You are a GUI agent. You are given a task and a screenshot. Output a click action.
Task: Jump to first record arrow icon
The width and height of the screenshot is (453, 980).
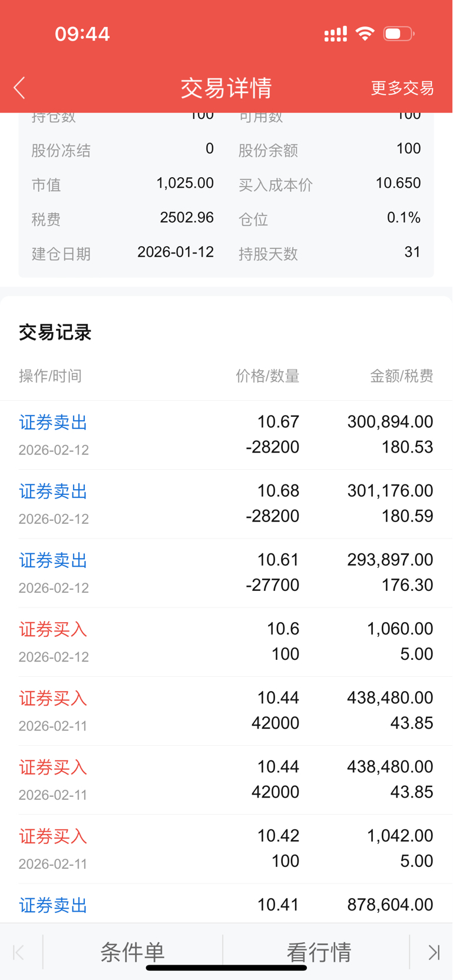pos(19,952)
